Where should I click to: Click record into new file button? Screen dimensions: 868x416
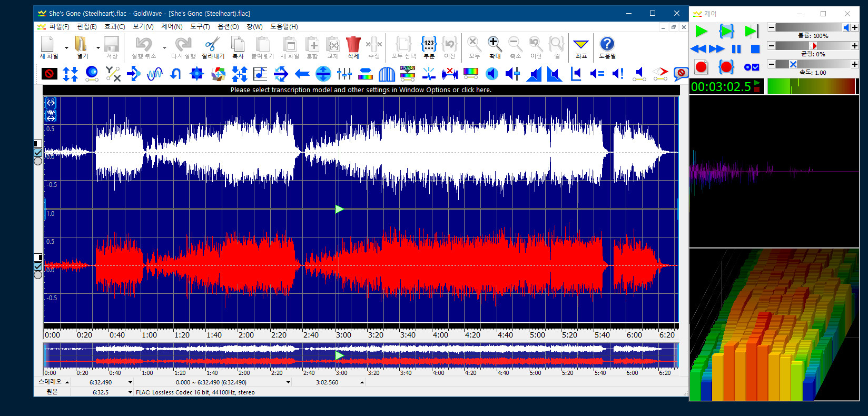(x=701, y=67)
